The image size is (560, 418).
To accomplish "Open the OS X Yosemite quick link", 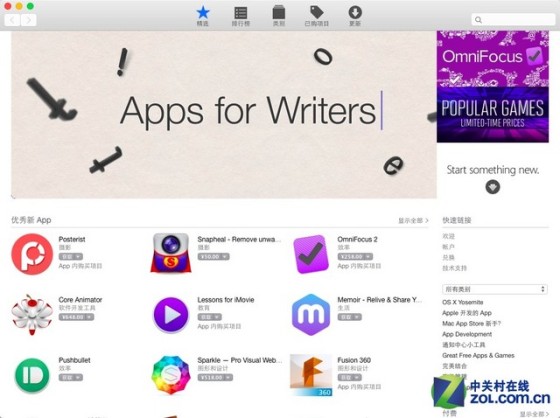I will coord(462,302).
